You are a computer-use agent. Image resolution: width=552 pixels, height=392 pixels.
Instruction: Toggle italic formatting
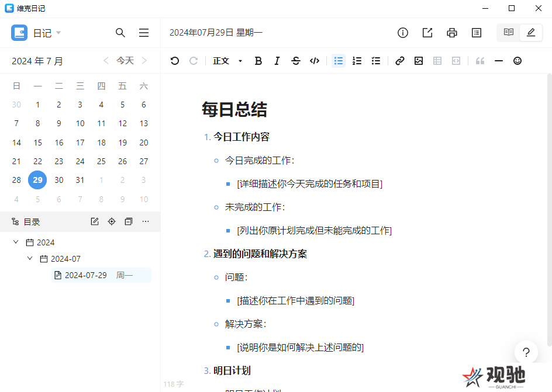coord(277,61)
